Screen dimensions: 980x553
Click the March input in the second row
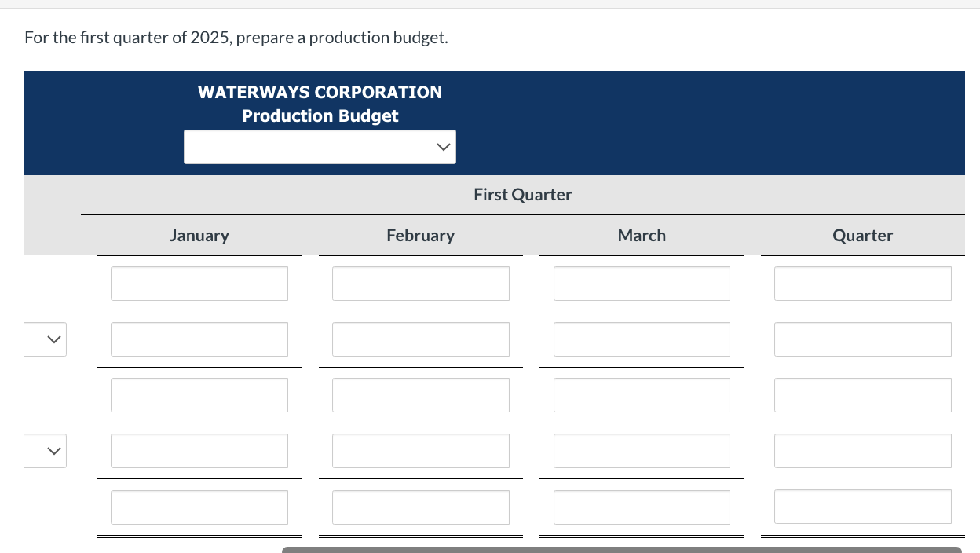click(642, 339)
